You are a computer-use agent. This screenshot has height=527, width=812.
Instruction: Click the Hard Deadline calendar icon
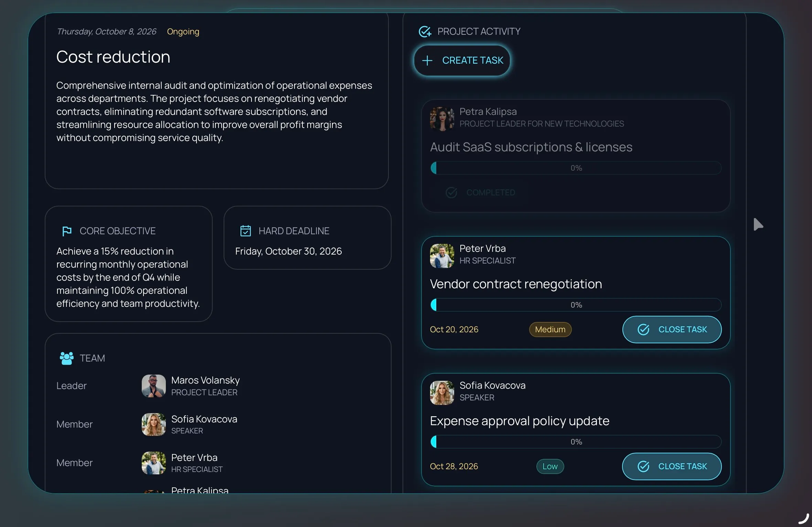click(246, 231)
